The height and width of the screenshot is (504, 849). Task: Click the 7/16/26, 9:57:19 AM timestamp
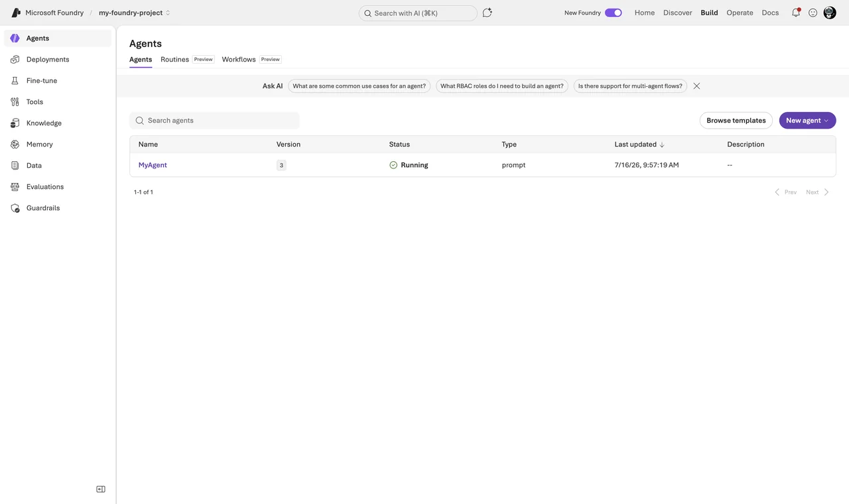coord(647,165)
